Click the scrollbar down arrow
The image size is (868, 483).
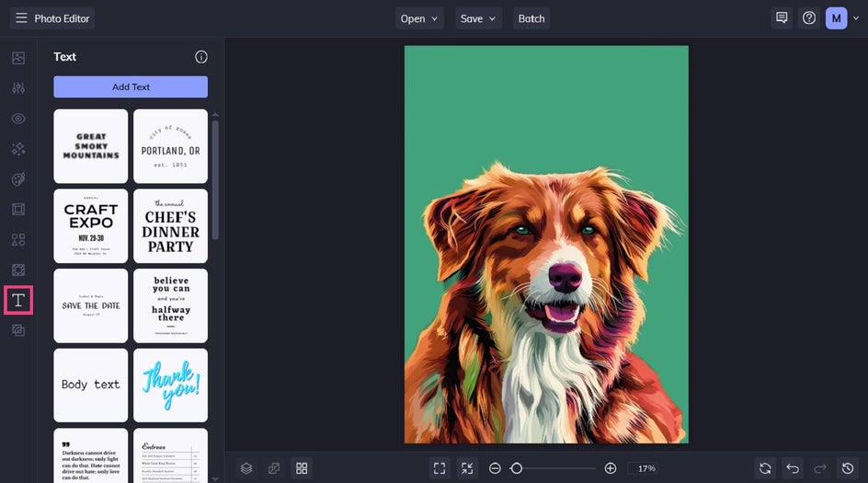pyautogui.click(x=215, y=479)
